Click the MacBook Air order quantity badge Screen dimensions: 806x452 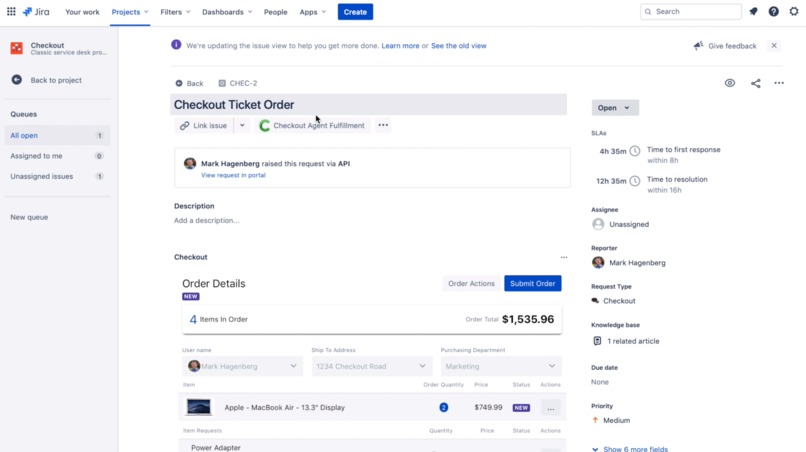(x=444, y=407)
